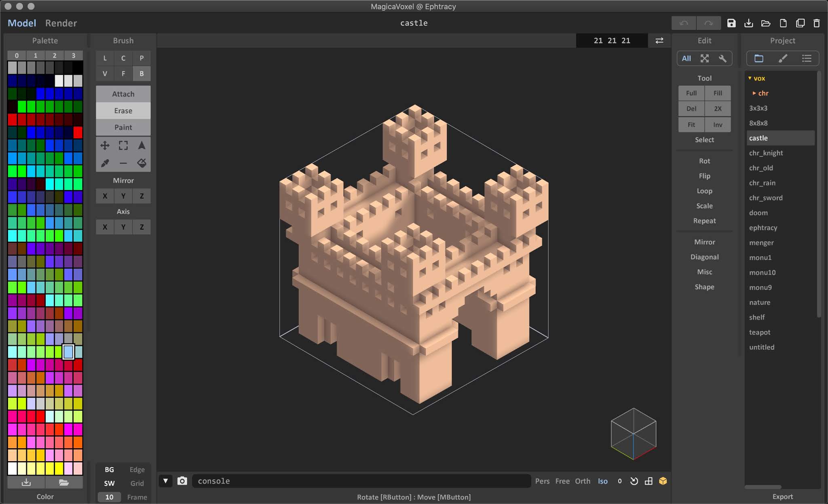
Task: Click the Erase mode button
Action: [x=123, y=111]
